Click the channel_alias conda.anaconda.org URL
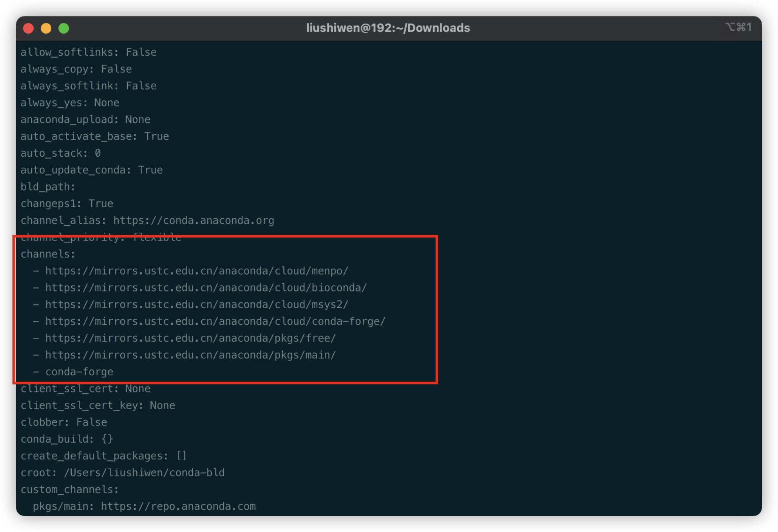778x532 pixels. tap(194, 221)
